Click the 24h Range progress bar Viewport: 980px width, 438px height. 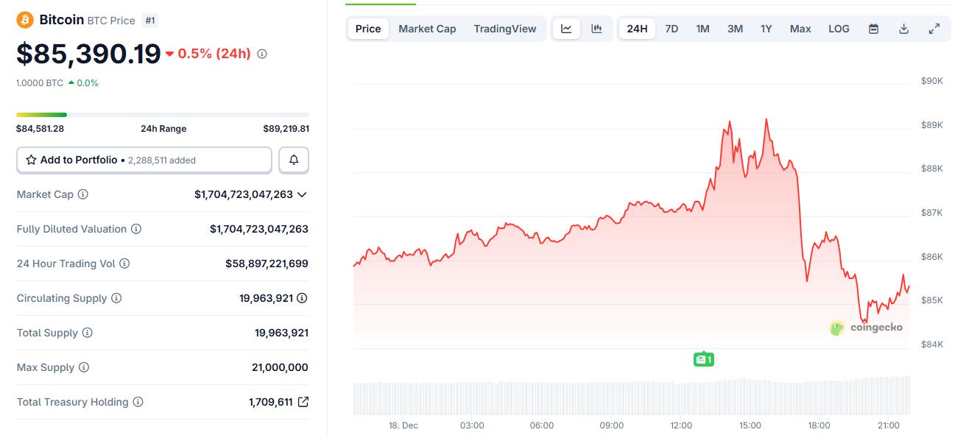[x=163, y=115]
